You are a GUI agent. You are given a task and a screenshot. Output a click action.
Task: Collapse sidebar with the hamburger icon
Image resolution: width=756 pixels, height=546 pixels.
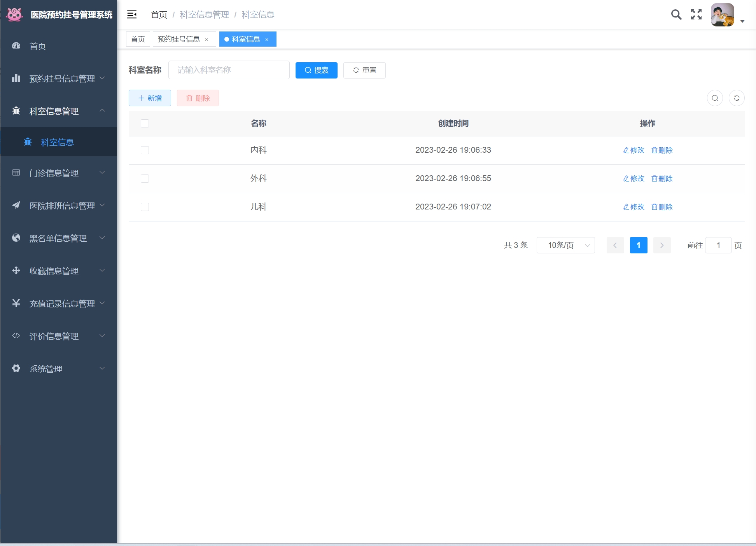coord(132,15)
